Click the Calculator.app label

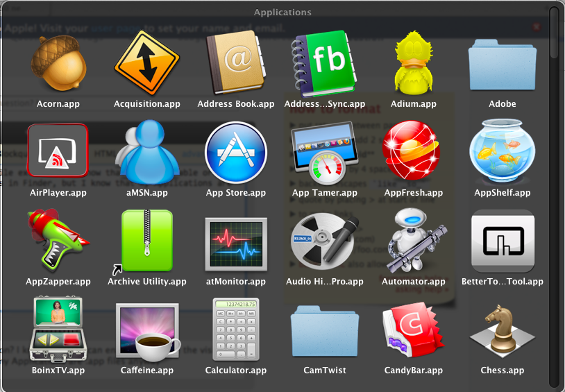[x=236, y=370]
